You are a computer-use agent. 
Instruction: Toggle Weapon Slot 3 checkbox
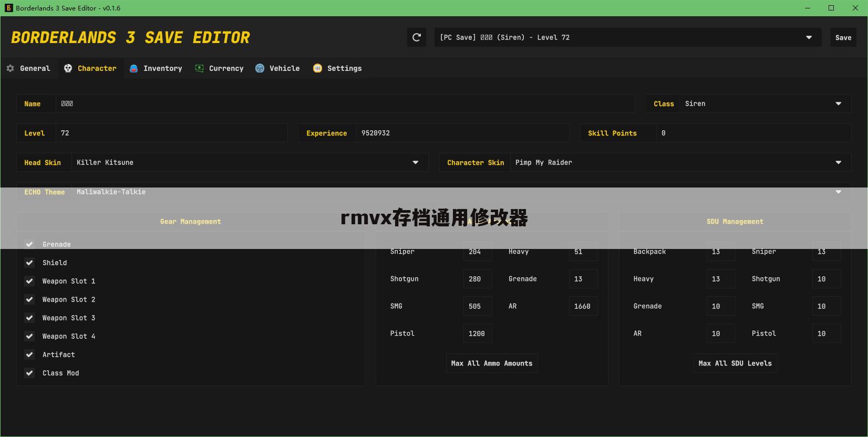[x=29, y=318]
